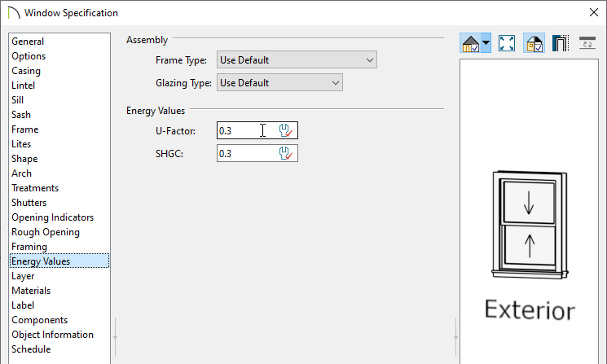Open the Frame Type dropdown
607x364 pixels.
tap(297, 60)
